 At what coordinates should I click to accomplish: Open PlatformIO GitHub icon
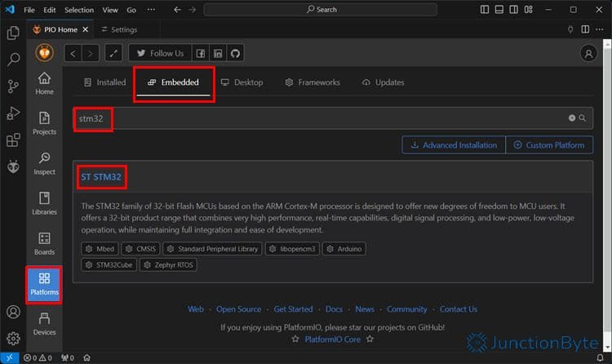[235, 53]
